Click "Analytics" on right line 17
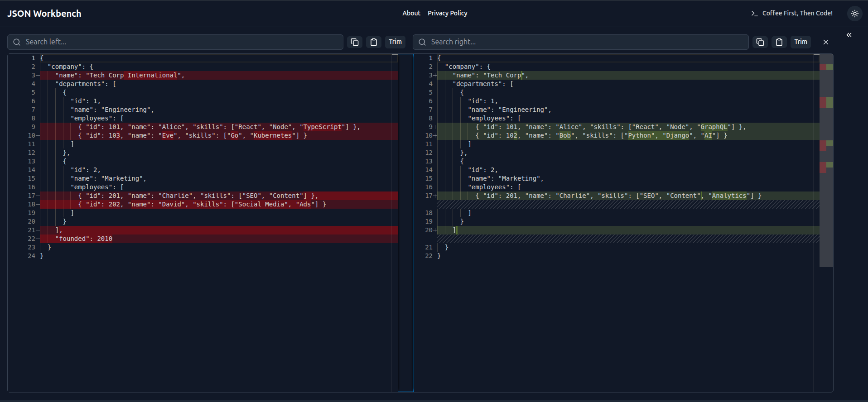The height and width of the screenshot is (402, 868). 729,196
